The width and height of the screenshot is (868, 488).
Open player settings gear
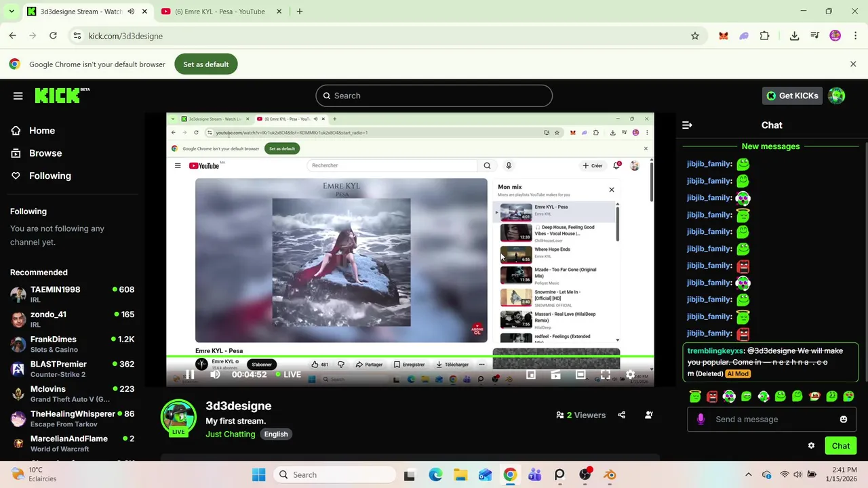pyautogui.click(x=630, y=374)
